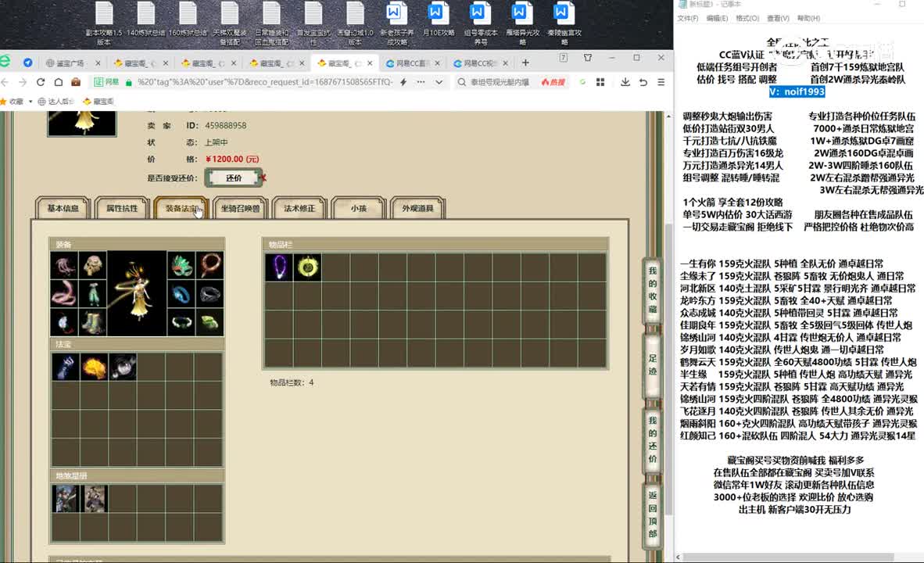Inspect the green feathered mask equipment
The image size is (924, 563).
pyautogui.click(x=181, y=265)
